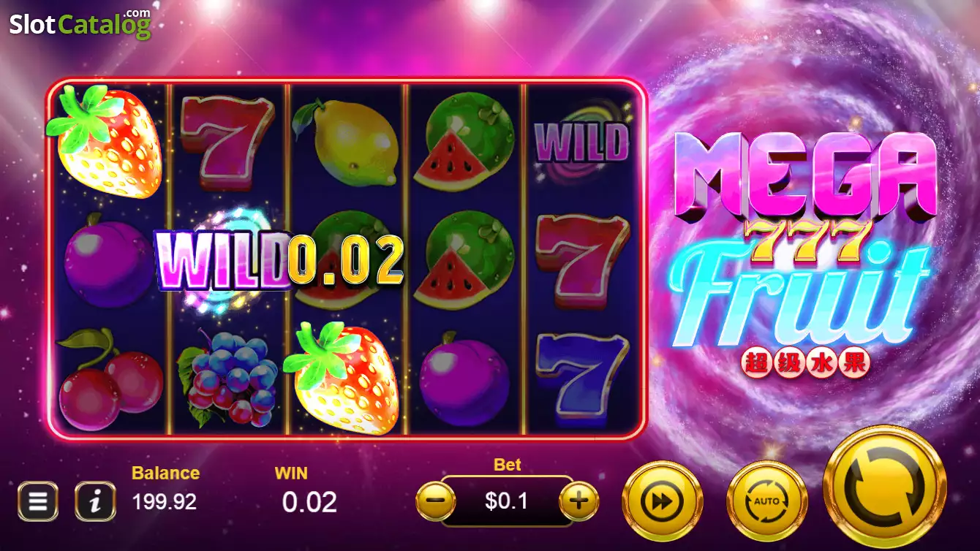Viewport: 980px width, 551px height.
Task: Click the WILD symbol in the fifth reel
Action: tap(582, 144)
